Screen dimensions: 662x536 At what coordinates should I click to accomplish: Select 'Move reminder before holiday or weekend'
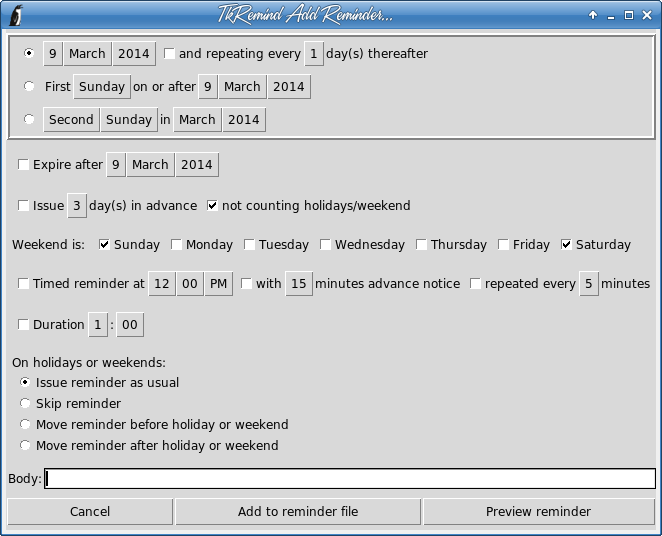point(25,424)
